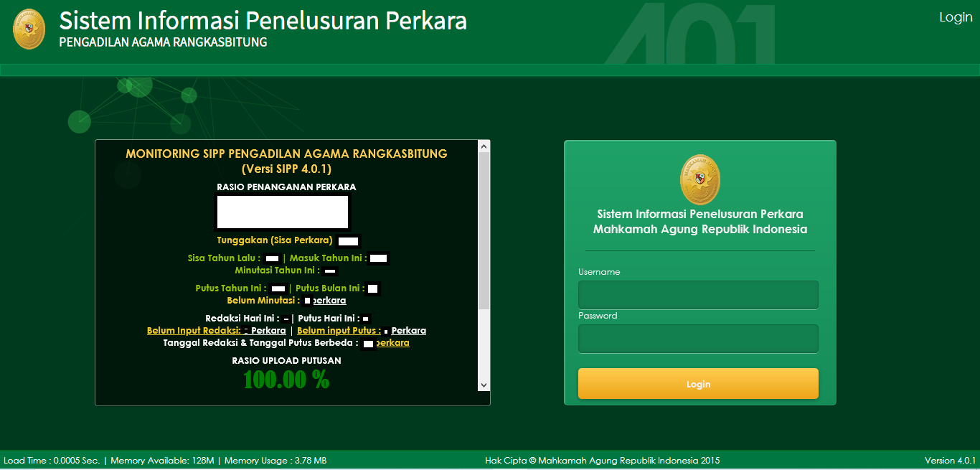Click the Redaksi Hari Ini label
This screenshot has width=980, height=470.
click(242, 318)
